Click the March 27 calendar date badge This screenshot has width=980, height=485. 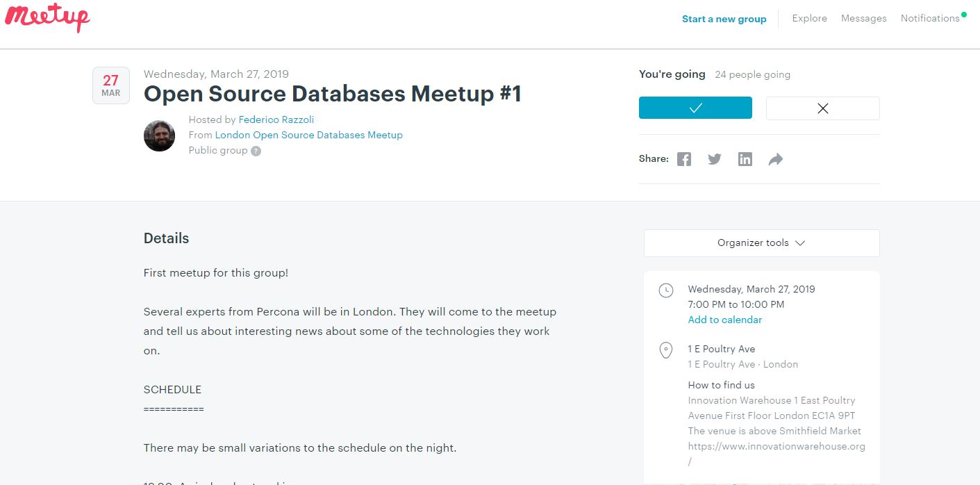click(x=111, y=85)
